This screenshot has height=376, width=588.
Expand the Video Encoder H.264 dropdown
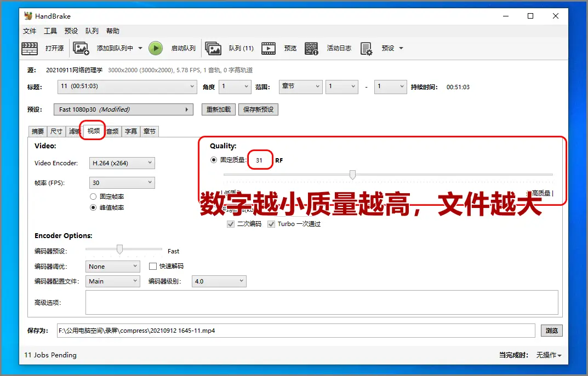122,163
